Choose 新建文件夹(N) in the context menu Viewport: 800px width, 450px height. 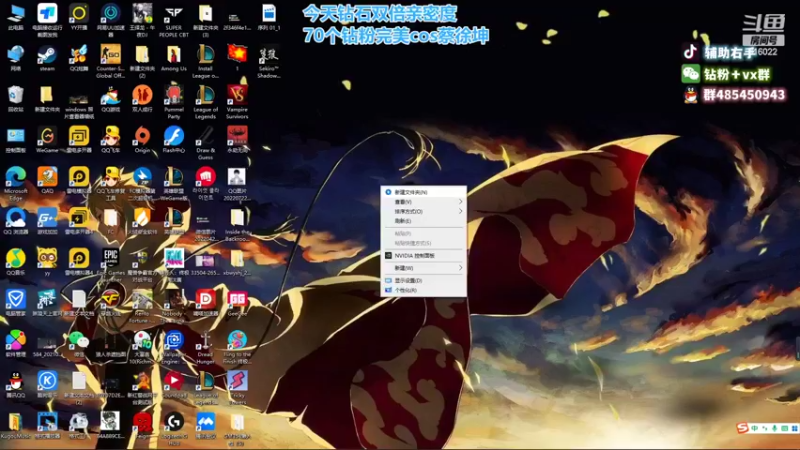(423, 192)
